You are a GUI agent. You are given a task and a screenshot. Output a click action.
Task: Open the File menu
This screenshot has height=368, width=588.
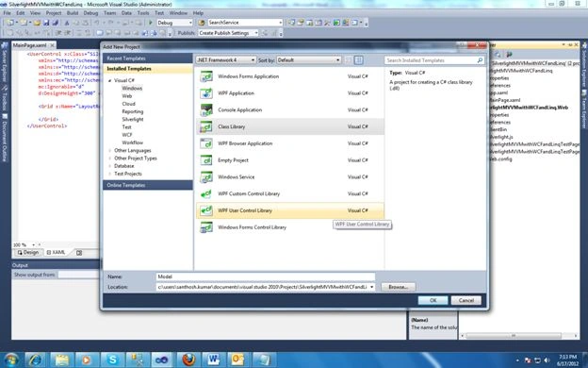(8, 13)
